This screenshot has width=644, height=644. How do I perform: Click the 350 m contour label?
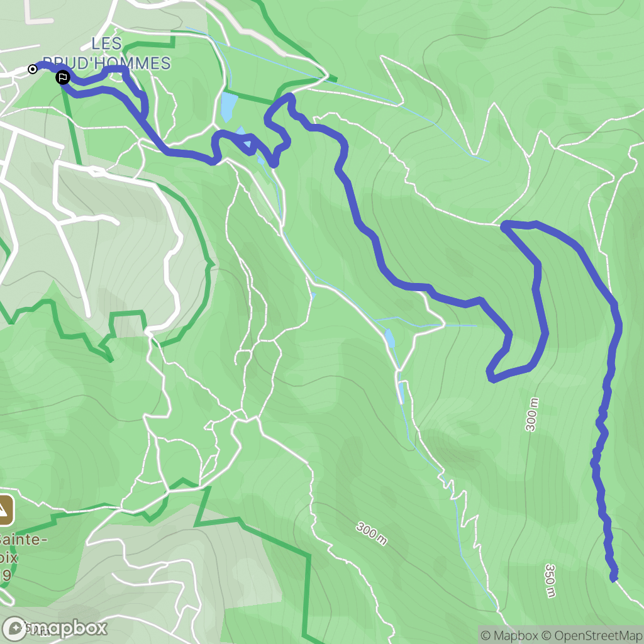[x=550, y=580]
